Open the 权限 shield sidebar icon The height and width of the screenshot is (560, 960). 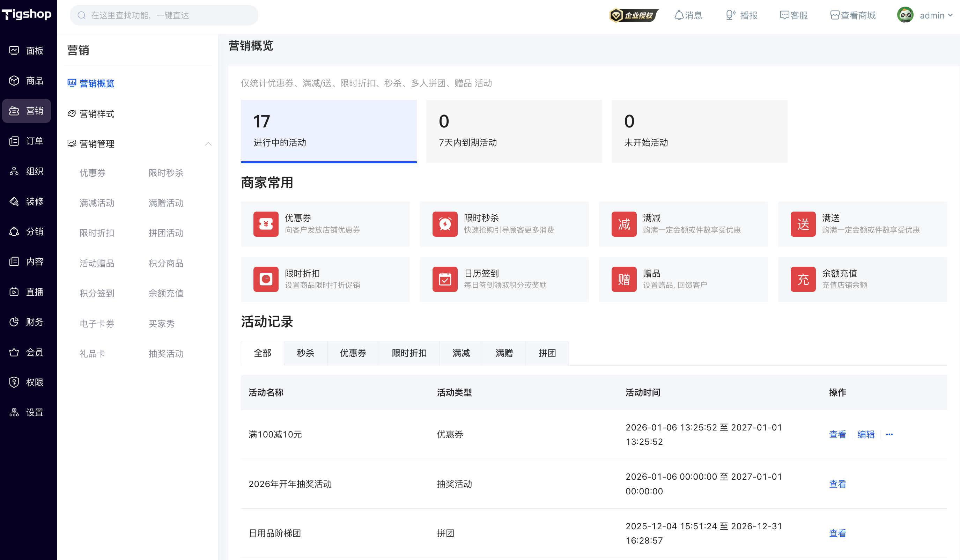pos(14,382)
